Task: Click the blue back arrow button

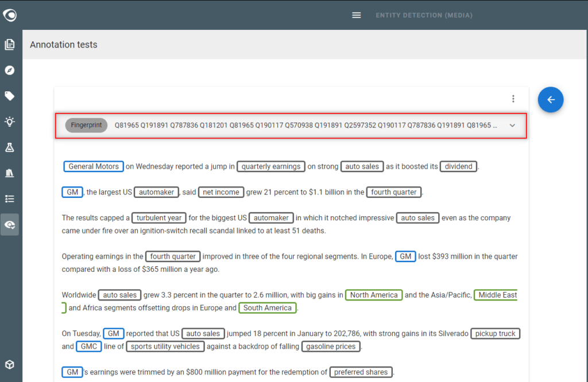Action: tap(551, 100)
